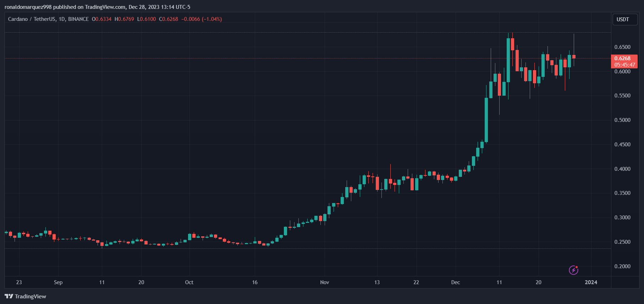The image size is (644, 304).
Task: Click the 0.5000 price axis label
Action: tap(622, 120)
